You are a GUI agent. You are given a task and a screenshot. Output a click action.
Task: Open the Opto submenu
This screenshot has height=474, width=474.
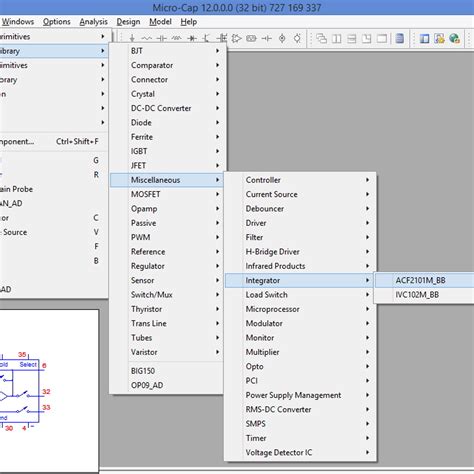point(300,366)
